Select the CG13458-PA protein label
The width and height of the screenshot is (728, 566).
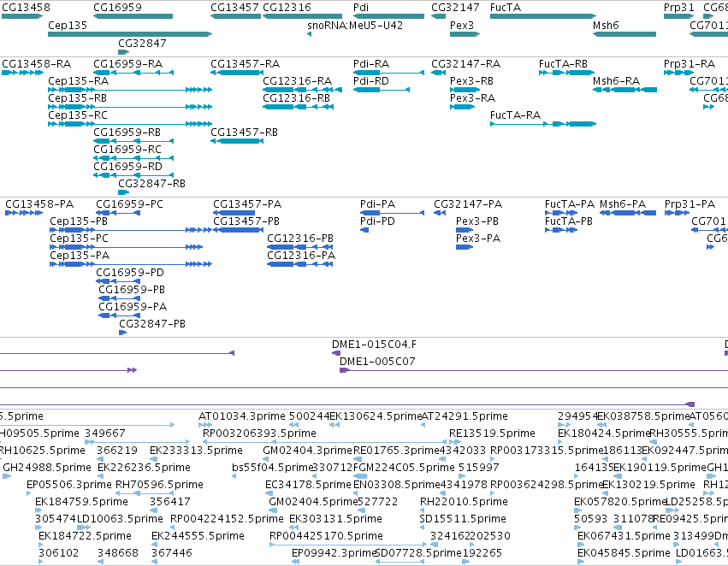(x=39, y=204)
